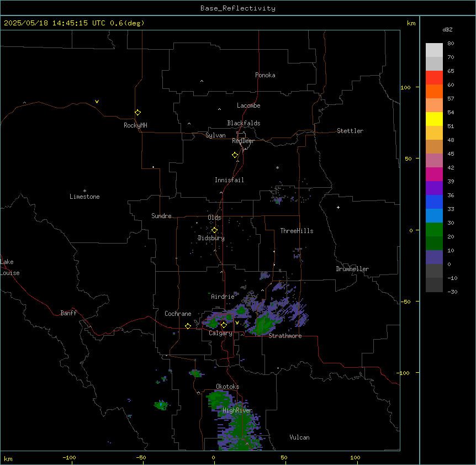Screen dimensions: 476x465
Task: Click the -30 value in the dBZ legend
Action: pos(452,292)
